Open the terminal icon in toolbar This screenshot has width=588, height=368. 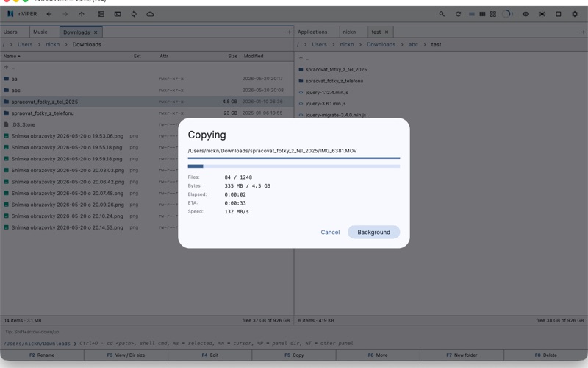118,14
